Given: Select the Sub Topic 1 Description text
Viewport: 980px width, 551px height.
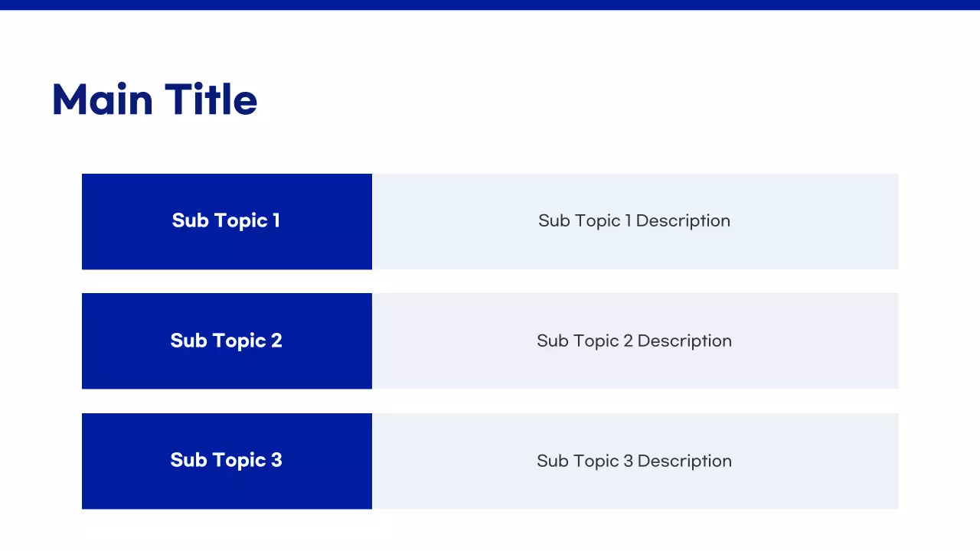Looking at the screenshot, I should point(634,220).
